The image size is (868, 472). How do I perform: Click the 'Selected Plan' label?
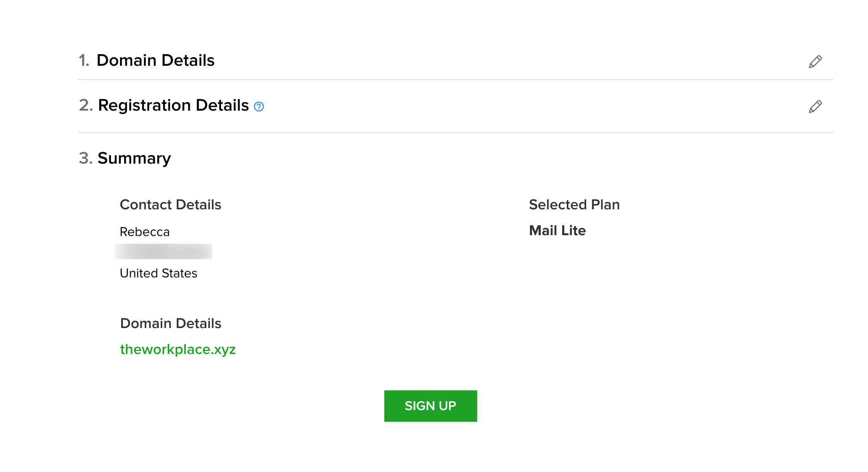point(574,205)
